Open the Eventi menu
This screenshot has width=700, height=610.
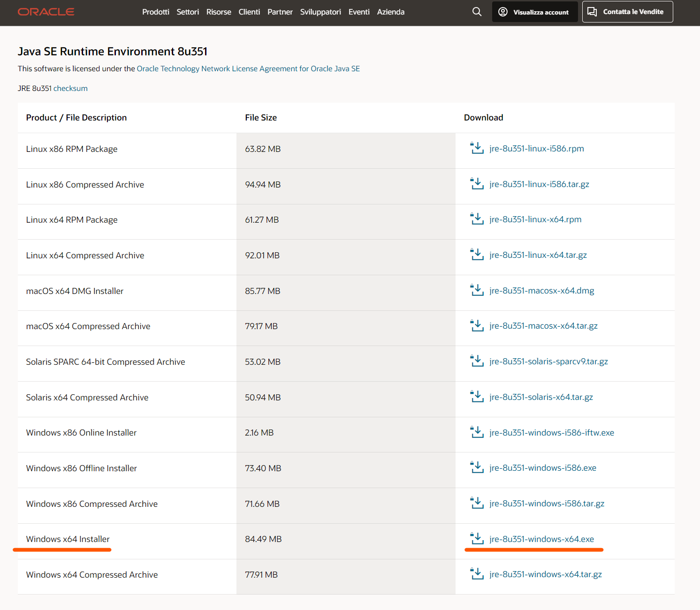click(359, 12)
